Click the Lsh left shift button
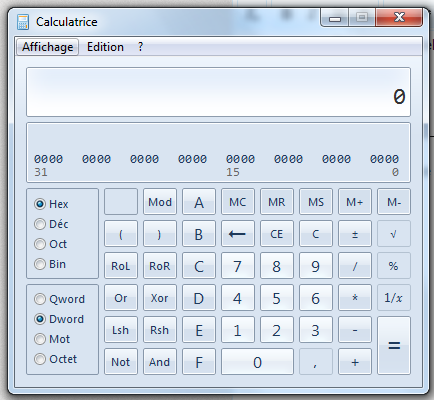The image size is (434, 400). (x=121, y=330)
